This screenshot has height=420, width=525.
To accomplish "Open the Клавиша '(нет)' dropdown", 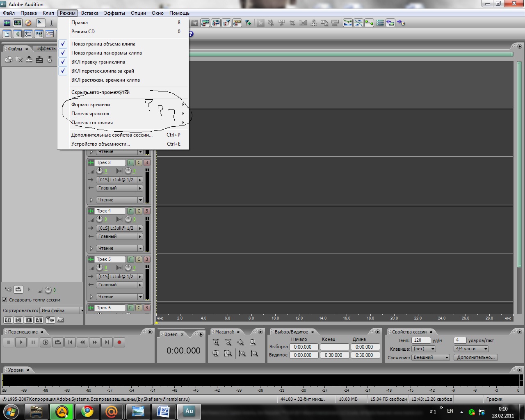I will 424,349.
